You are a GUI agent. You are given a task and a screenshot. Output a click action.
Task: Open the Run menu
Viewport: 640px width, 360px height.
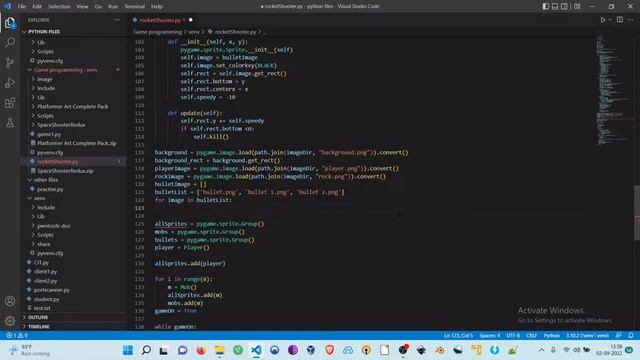pos(113,7)
